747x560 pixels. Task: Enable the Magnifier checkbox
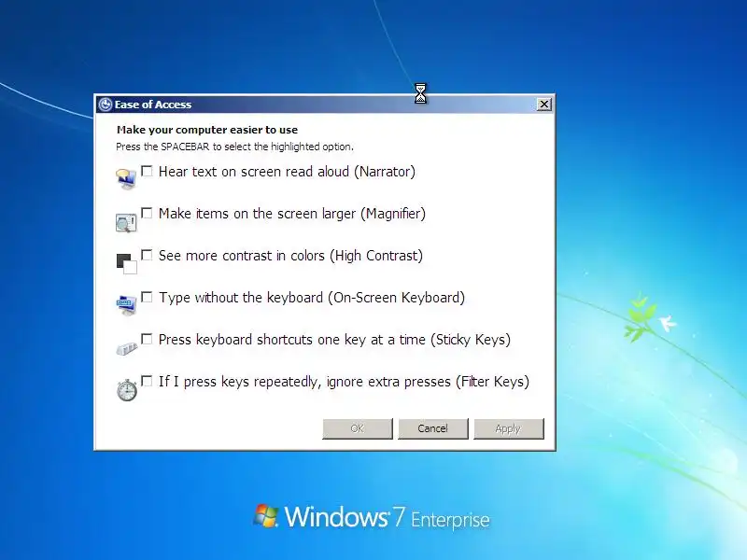click(x=147, y=213)
